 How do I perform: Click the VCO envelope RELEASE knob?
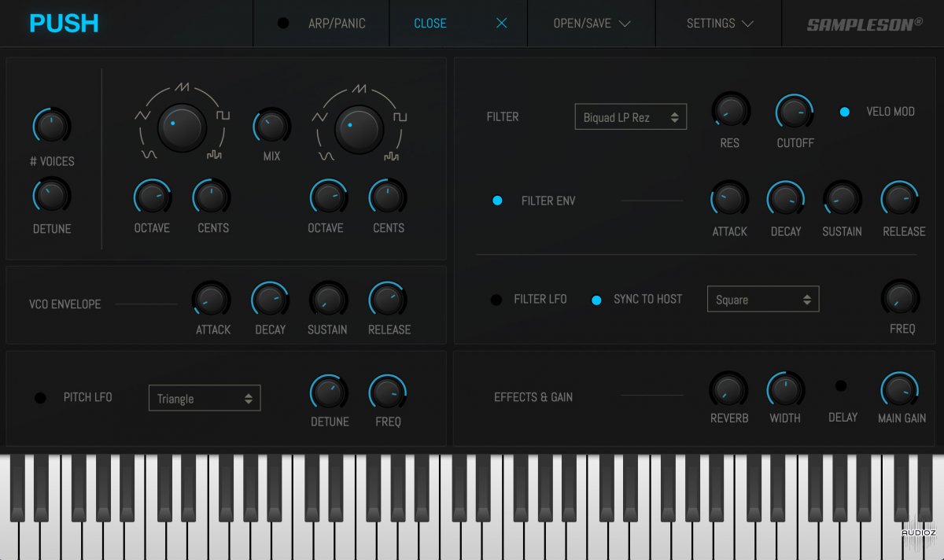point(388,300)
